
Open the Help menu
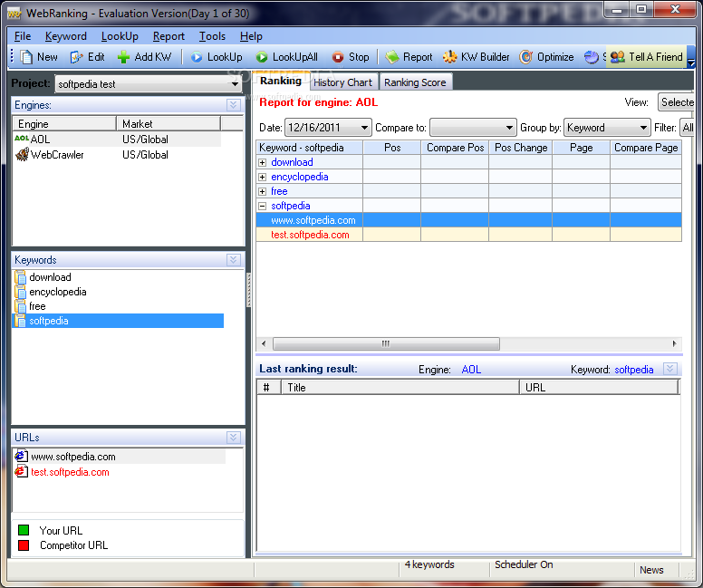coord(251,36)
